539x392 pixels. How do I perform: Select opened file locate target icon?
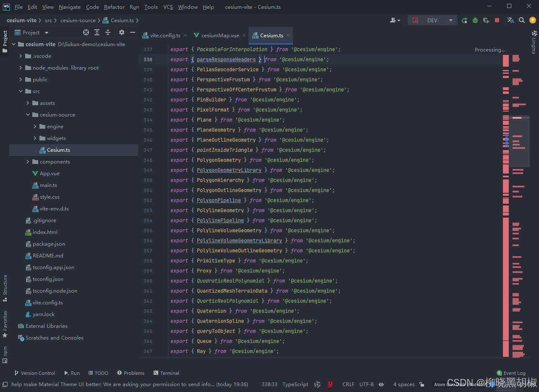coord(86,32)
